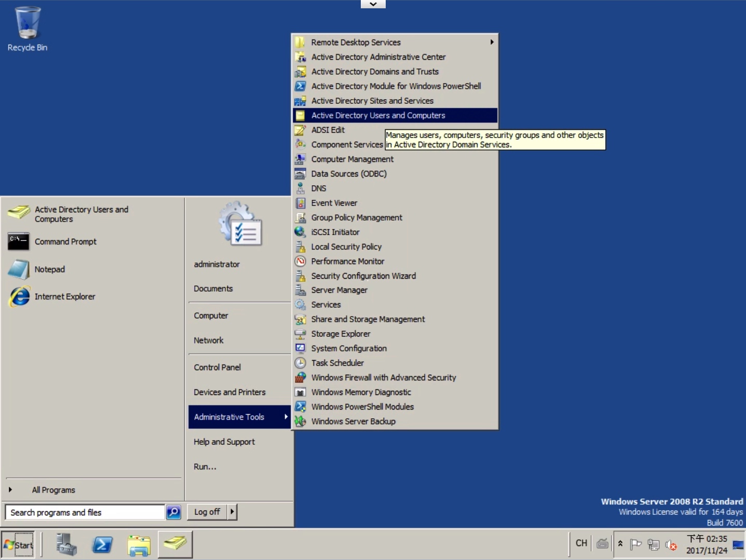
Task: Open Server Manager from Administrative Tools menu
Action: [395, 290]
